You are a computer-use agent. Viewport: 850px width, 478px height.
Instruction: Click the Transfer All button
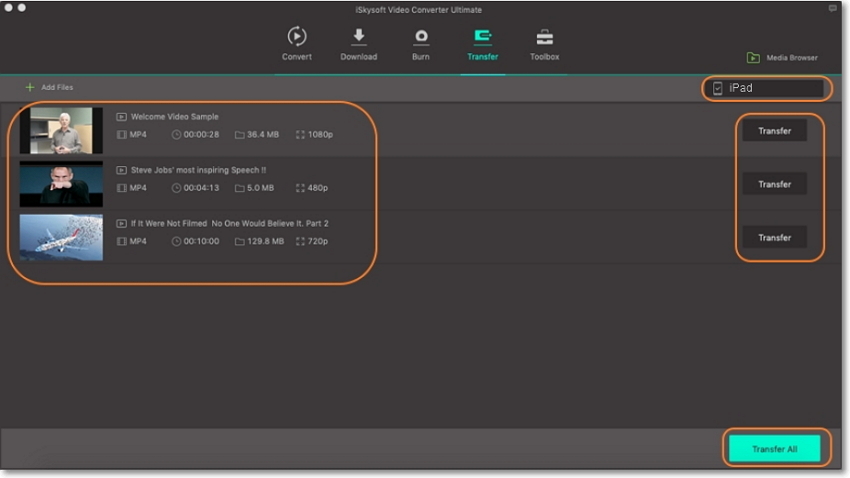point(774,449)
